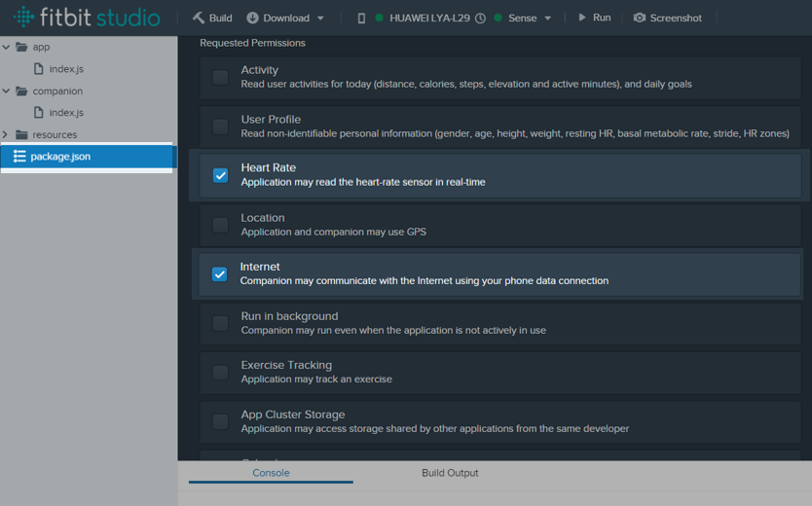Click the Screenshot camera icon
812x506 pixels.
click(640, 18)
